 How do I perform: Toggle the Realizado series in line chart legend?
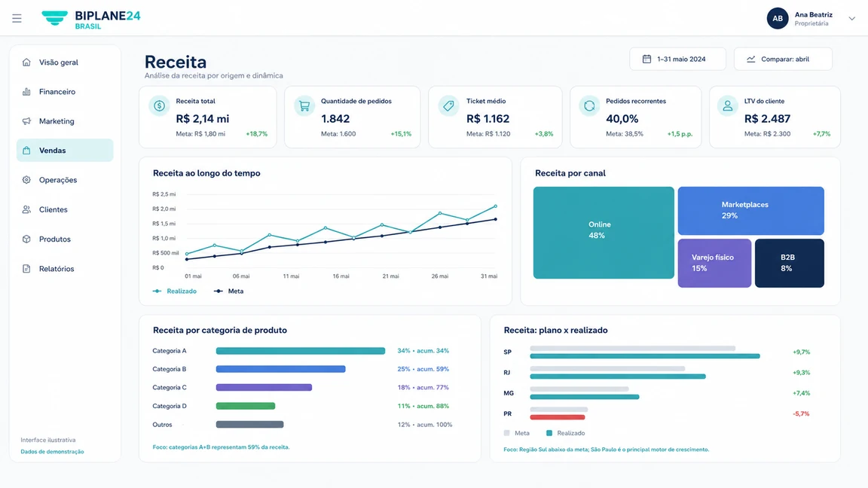pyautogui.click(x=175, y=291)
